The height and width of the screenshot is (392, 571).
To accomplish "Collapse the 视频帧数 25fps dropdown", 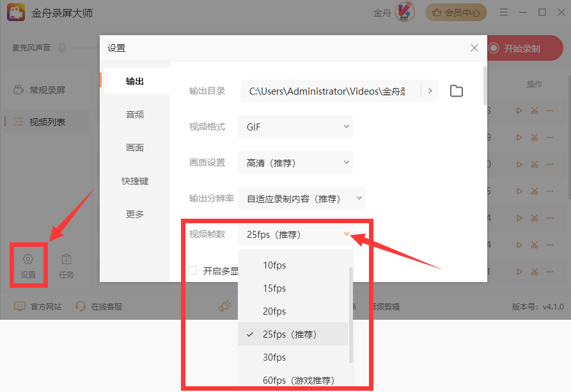I will 295,234.
